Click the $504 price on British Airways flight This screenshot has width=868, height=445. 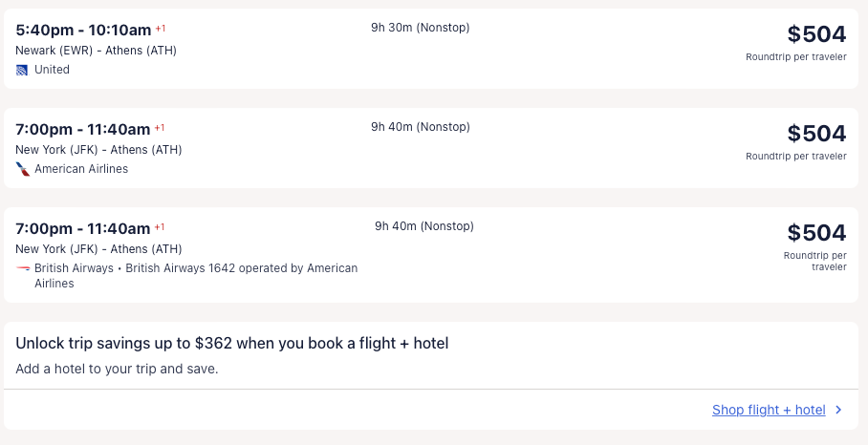click(816, 233)
